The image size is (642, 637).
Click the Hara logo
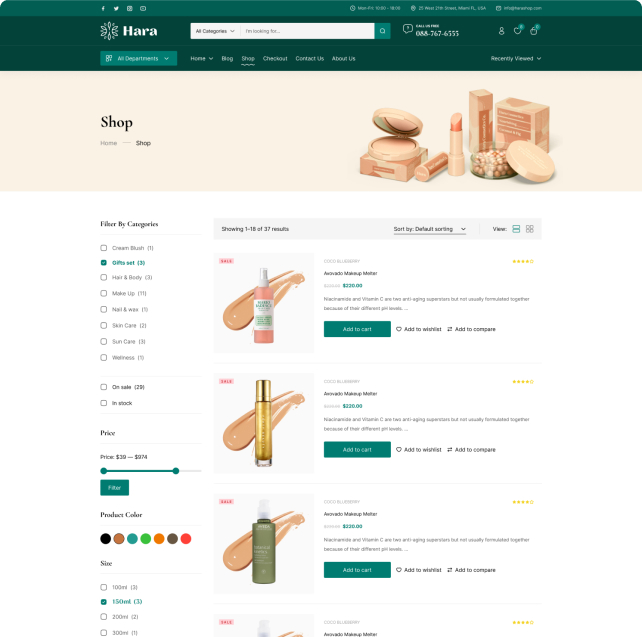click(x=129, y=31)
